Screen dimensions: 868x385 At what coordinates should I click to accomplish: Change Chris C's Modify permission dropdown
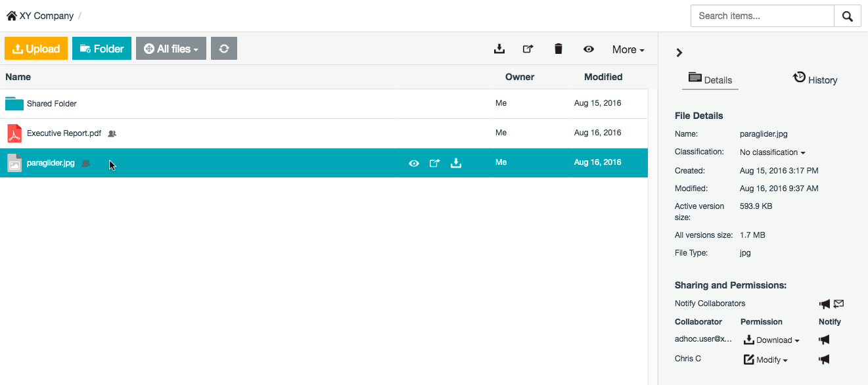point(765,359)
